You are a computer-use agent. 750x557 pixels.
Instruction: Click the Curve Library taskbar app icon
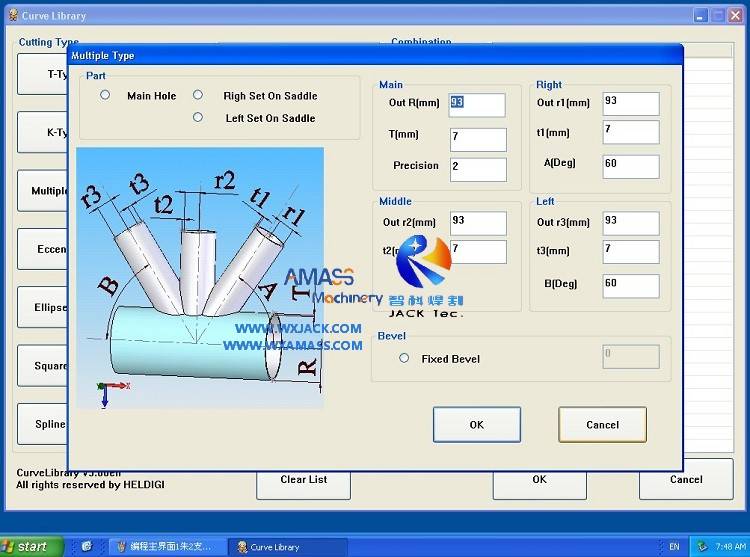242,546
